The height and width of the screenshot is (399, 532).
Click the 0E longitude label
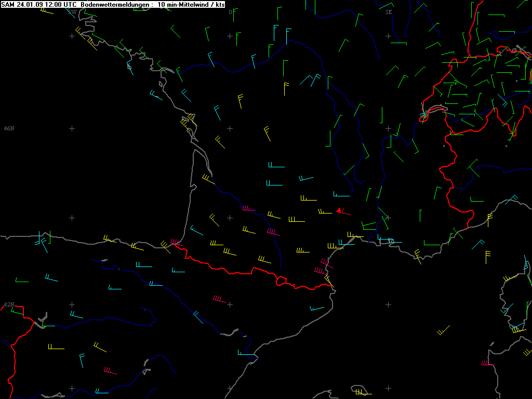point(232,11)
